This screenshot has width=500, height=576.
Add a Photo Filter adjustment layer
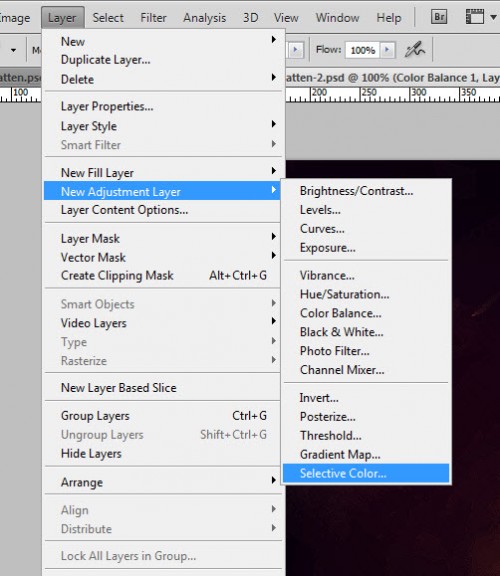coord(366,351)
